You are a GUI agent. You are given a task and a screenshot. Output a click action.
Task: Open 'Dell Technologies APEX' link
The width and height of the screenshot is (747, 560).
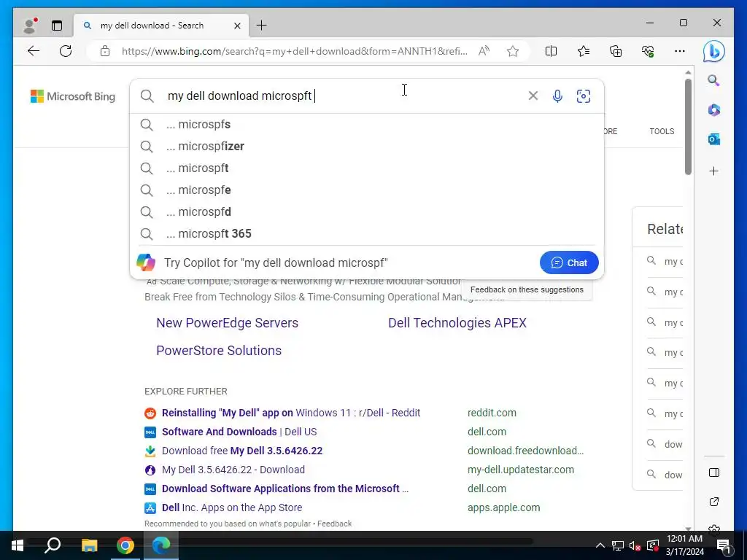pos(457,323)
